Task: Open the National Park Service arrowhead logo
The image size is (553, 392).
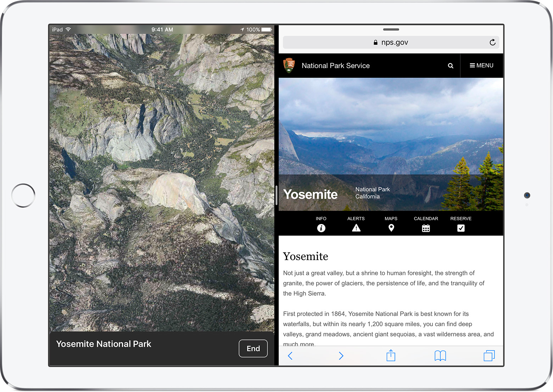Action: [x=289, y=66]
